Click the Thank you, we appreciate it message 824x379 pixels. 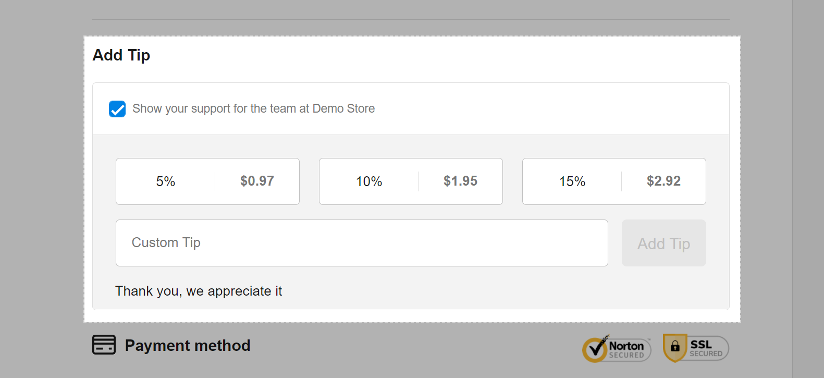click(199, 291)
